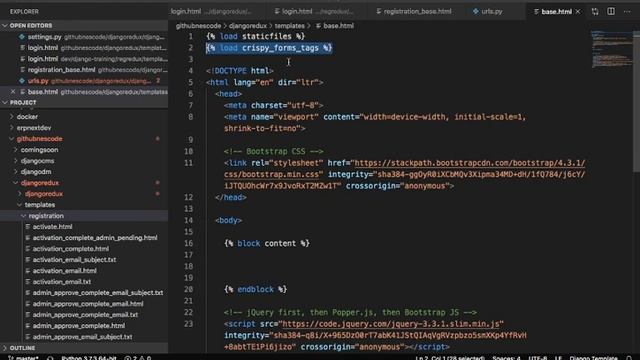Close the base.html editor tab
This screenshot has height=360, width=640.
578,11
